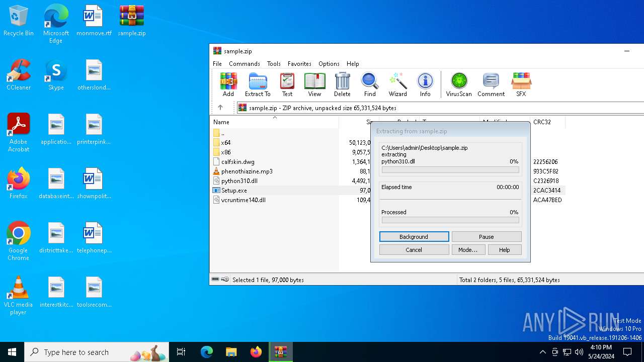Viewport: 644px width, 362px height.
Task: Launch Skype desktop shortcut
Action: [56, 75]
